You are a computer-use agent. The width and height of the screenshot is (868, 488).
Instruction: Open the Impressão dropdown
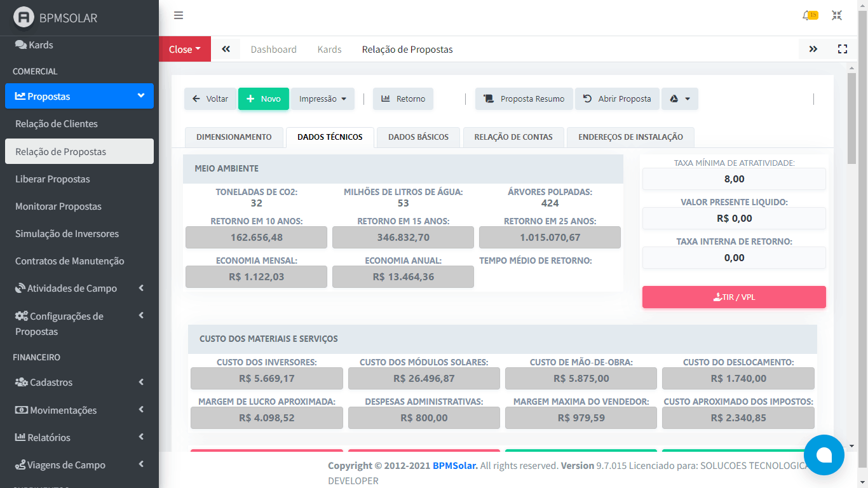point(323,99)
